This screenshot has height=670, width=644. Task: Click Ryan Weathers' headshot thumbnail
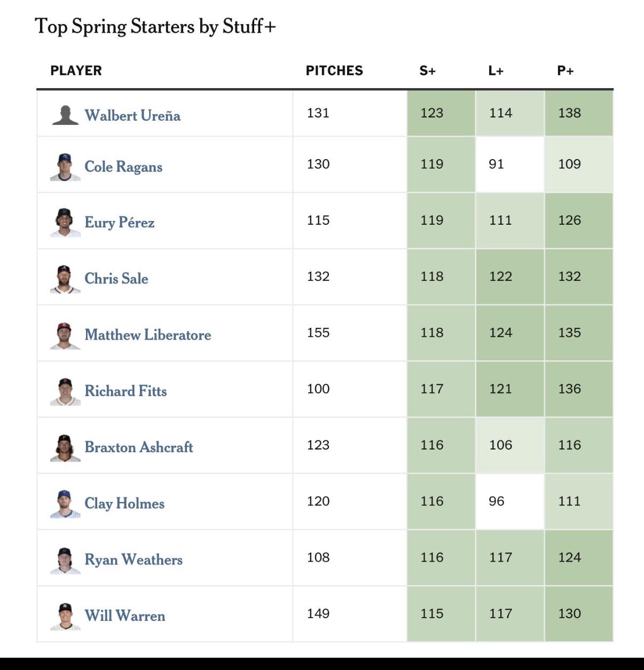[x=65, y=560]
